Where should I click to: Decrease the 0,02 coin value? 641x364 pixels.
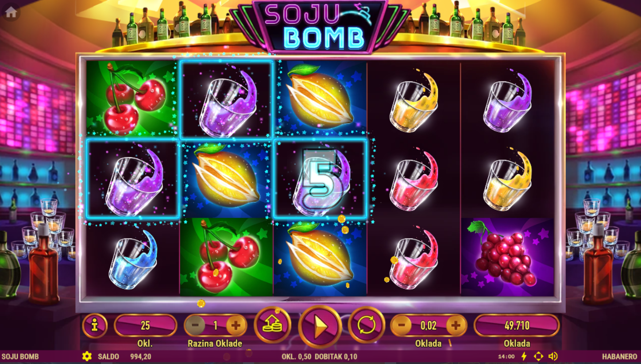click(402, 326)
